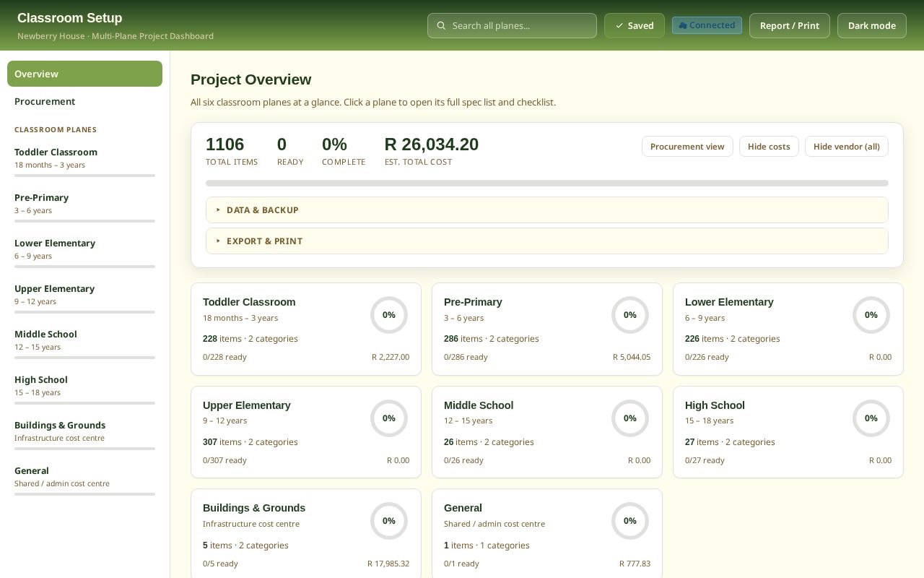Open General card 0% progress ring
Image resolution: width=924 pixels, height=578 pixels.
tap(630, 521)
